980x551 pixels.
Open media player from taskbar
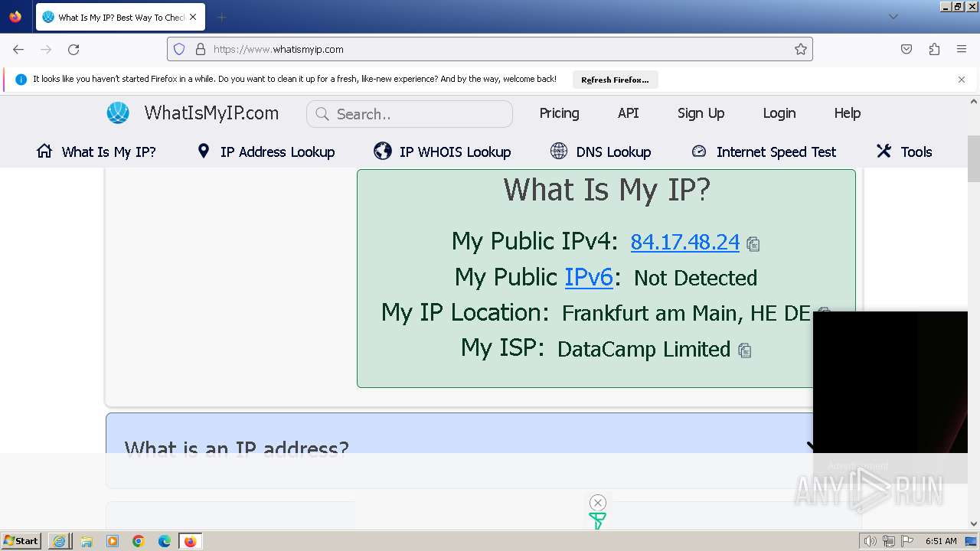click(x=113, y=541)
